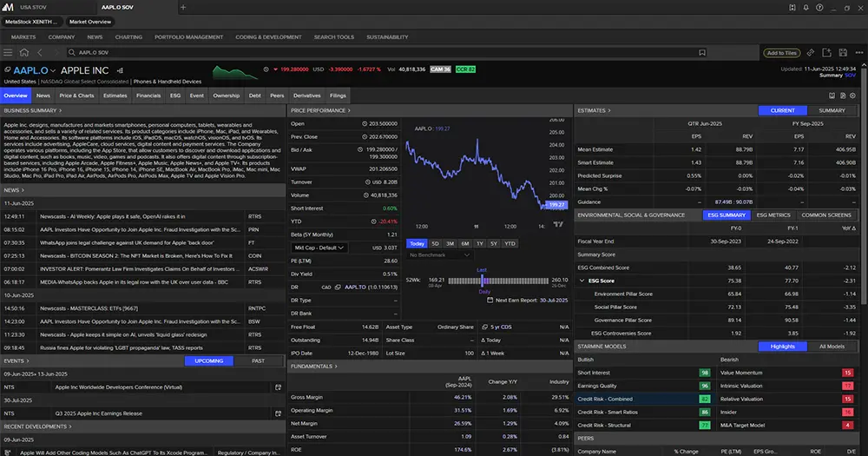
Task: Toggle Events list to PAST
Action: point(258,360)
